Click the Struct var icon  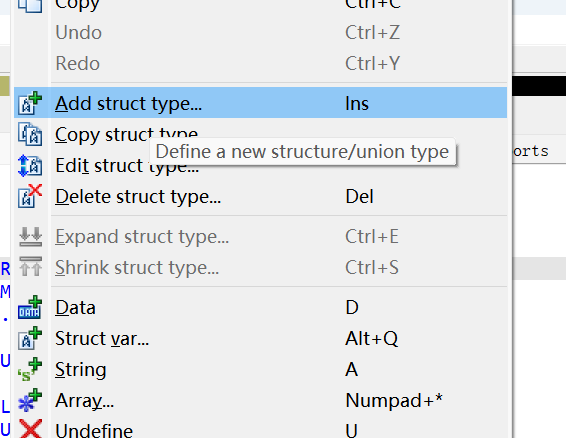(x=30, y=338)
